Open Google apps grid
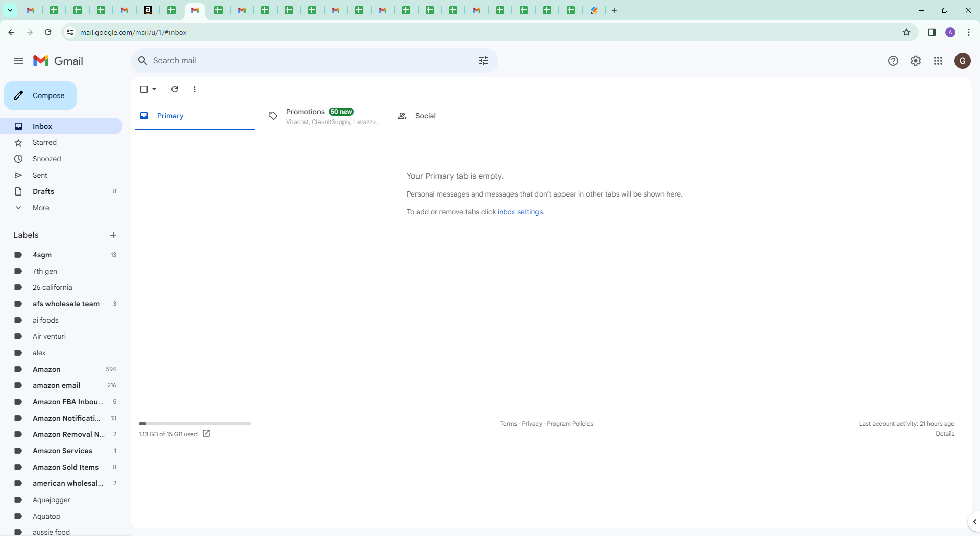Image resolution: width=980 pixels, height=536 pixels. [x=938, y=61]
